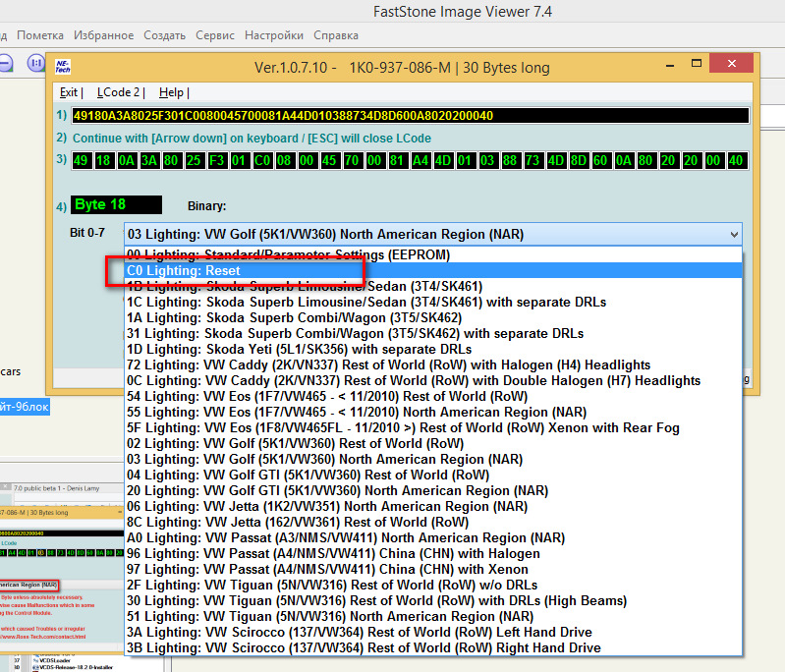Click FastStone actual-size 1:1 toolbar icon
Viewport: 785px width, 672px height.
36,63
